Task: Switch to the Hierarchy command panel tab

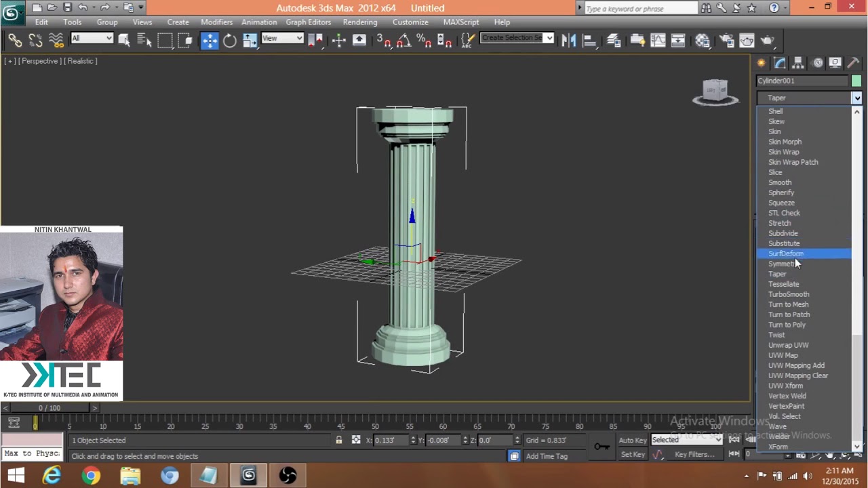Action: tap(798, 63)
